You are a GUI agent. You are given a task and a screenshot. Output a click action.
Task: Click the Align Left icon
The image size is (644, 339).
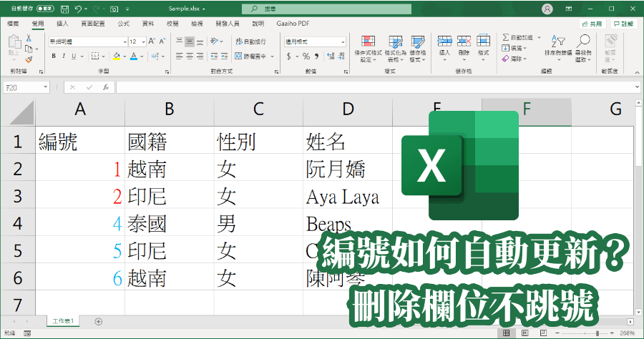pyautogui.click(x=180, y=56)
